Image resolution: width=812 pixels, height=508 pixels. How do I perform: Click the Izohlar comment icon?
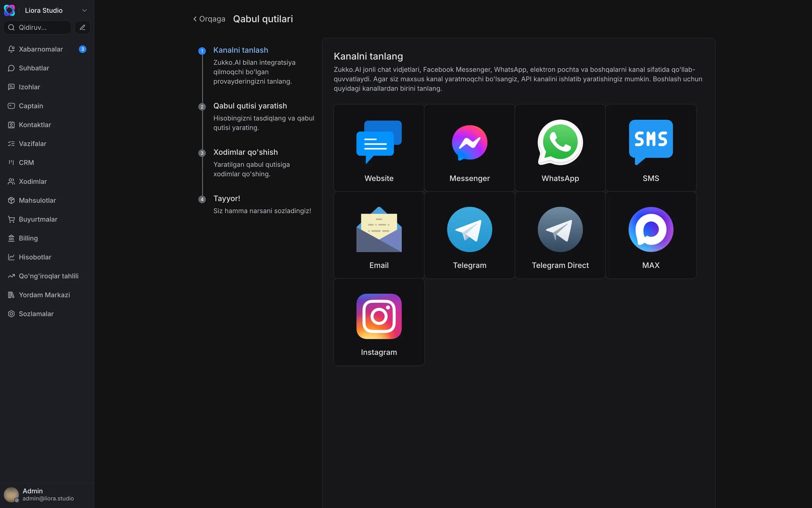tap(11, 87)
